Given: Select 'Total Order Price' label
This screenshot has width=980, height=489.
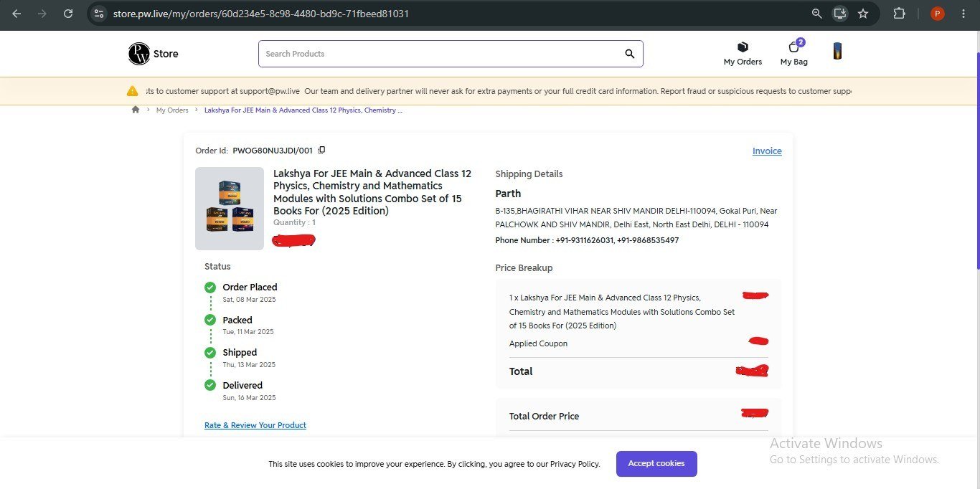Looking at the screenshot, I should 544,416.
